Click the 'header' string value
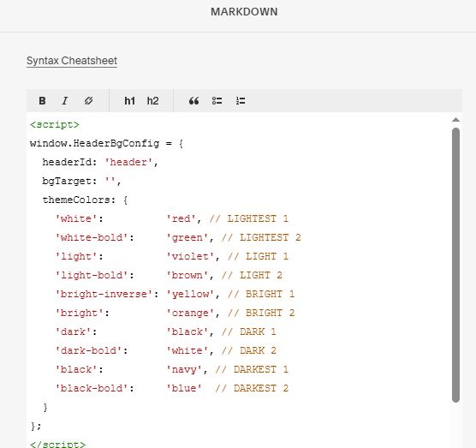Image resolution: width=476 pixels, height=448 pixels. pyautogui.click(x=128, y=162)
